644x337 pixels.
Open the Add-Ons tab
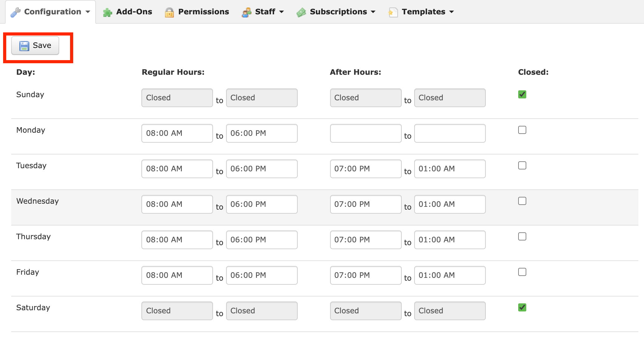[x=134, y=12]
